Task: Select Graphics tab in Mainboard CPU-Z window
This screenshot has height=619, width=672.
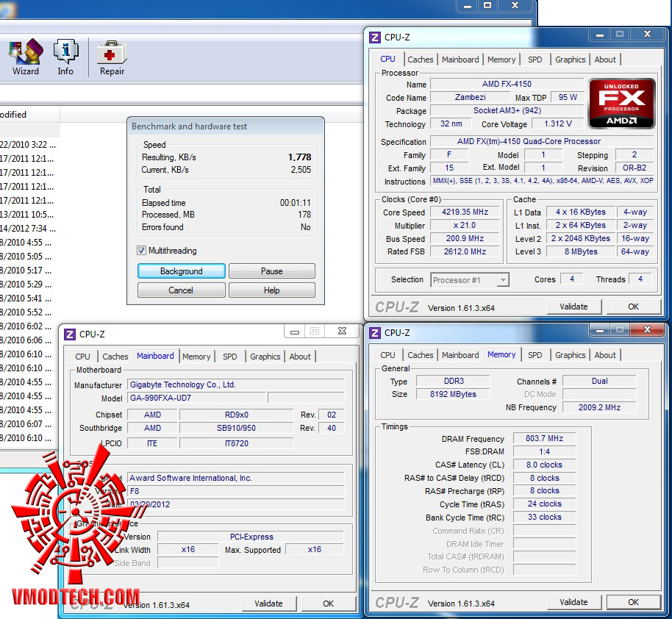Action: (265, 357)
